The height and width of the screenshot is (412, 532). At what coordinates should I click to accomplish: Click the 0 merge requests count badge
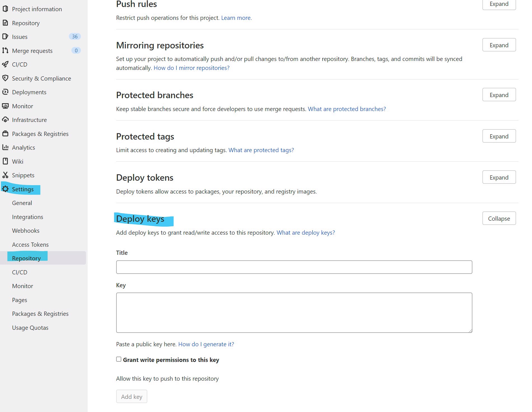click(76, 51)
